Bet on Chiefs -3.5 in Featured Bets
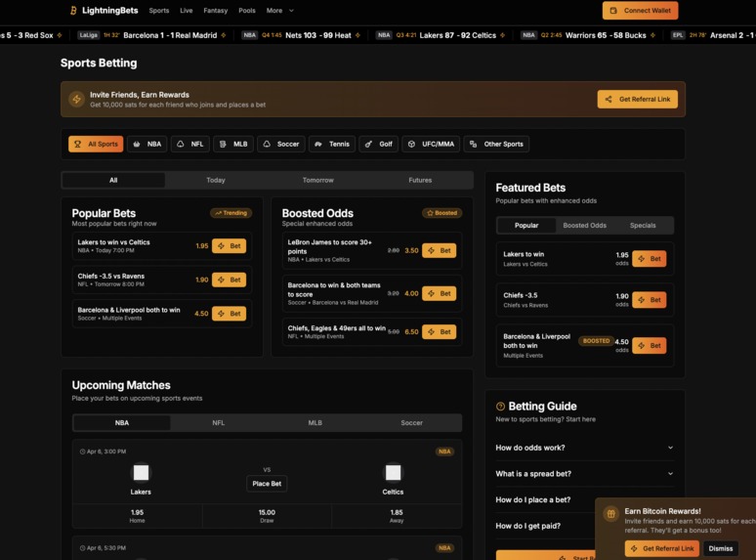 click(x=649, y=299)
